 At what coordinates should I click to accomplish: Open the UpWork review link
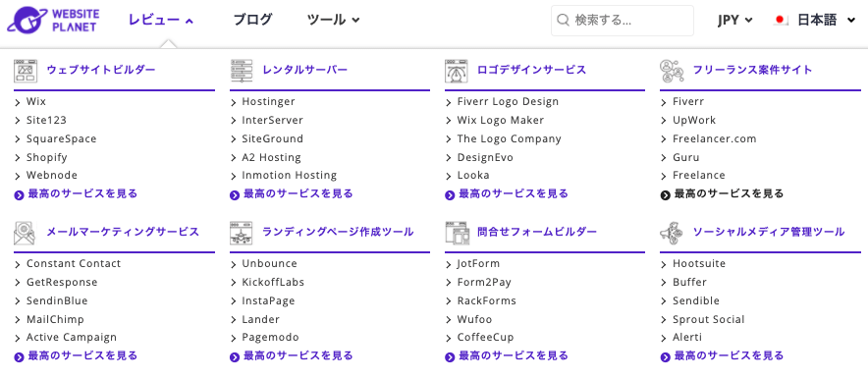(x=694, y=120)
